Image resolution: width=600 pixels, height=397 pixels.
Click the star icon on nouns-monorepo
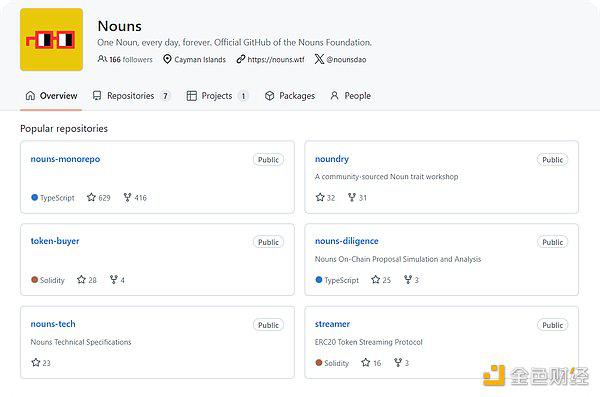coord(91,197)
